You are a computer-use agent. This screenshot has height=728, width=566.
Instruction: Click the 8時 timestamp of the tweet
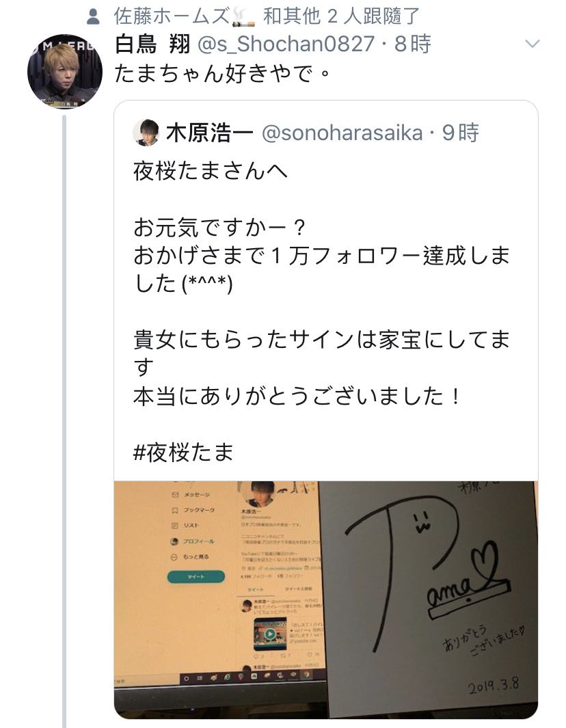(413, 44)
